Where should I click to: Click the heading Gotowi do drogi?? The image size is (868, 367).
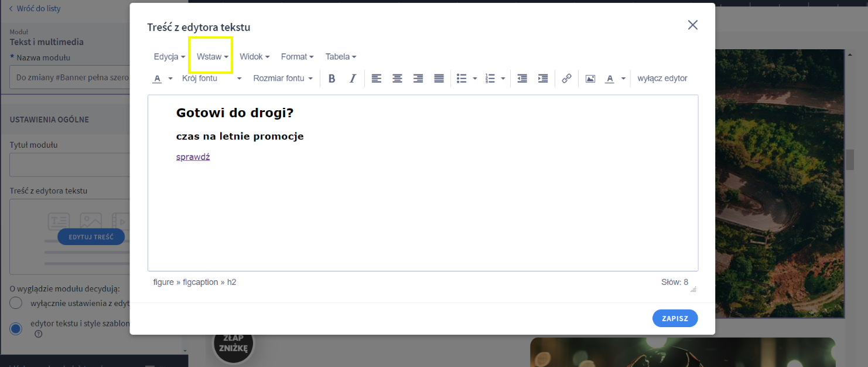pos(234,113)
